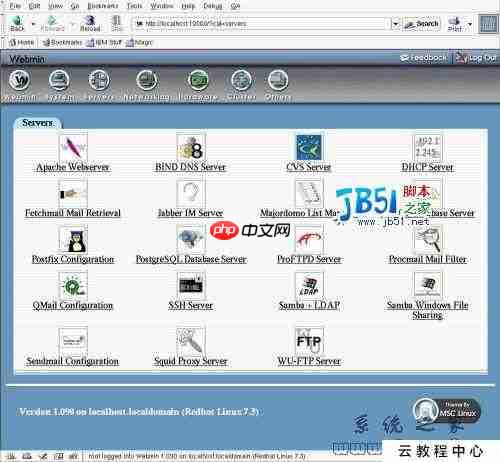The width and height of the screenshot is (500, 462).
Task: Open the Others category icon
Action: coord(278,80)
